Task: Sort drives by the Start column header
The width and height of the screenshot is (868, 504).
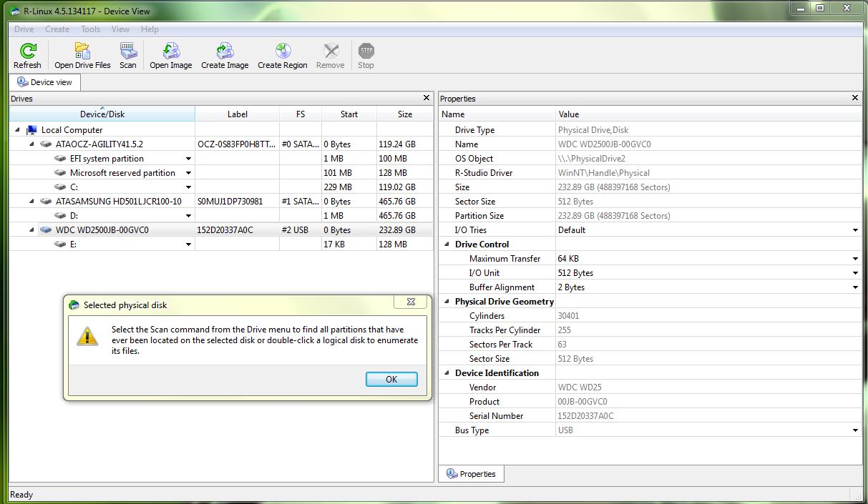Action: (349, 114)
